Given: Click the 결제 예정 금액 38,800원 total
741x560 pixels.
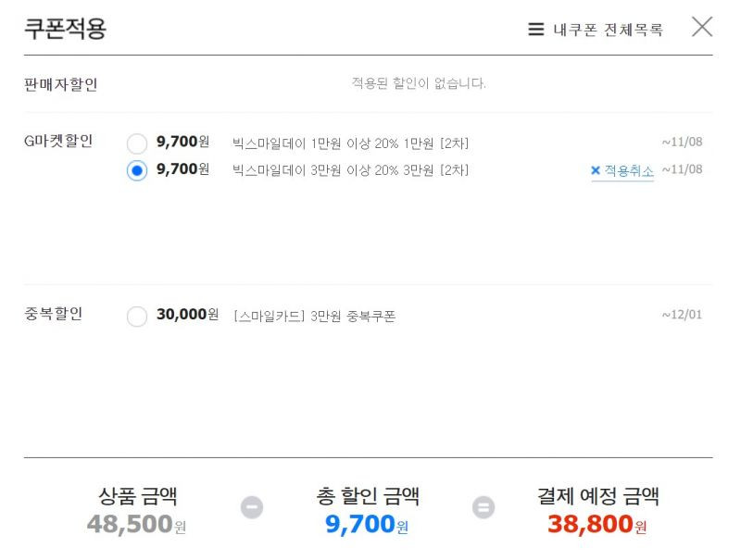Looking at the screenshot, I should (597, 524).
